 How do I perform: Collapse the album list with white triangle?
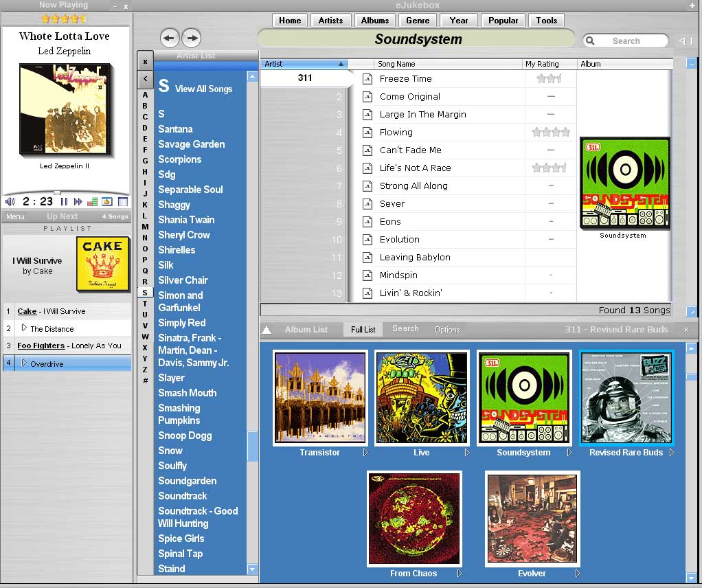[267, 330]
